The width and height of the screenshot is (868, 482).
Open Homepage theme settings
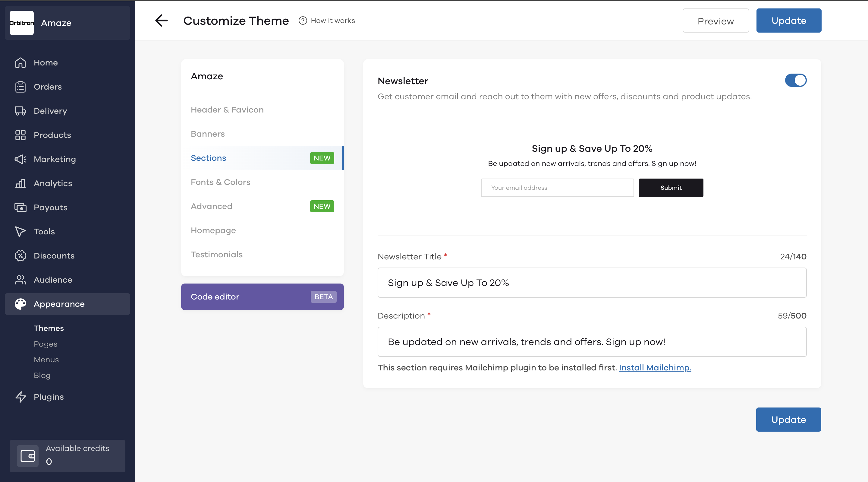coord(262,230)
